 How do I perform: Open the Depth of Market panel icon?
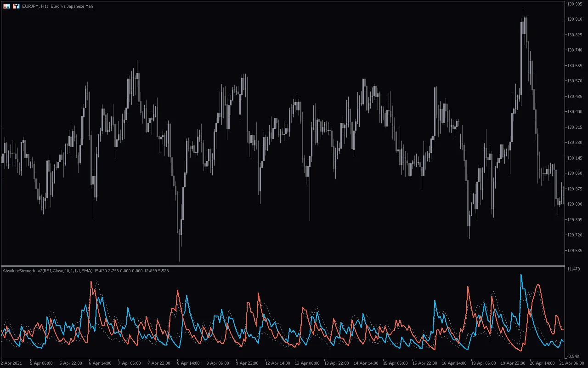(x=6, y=6)
